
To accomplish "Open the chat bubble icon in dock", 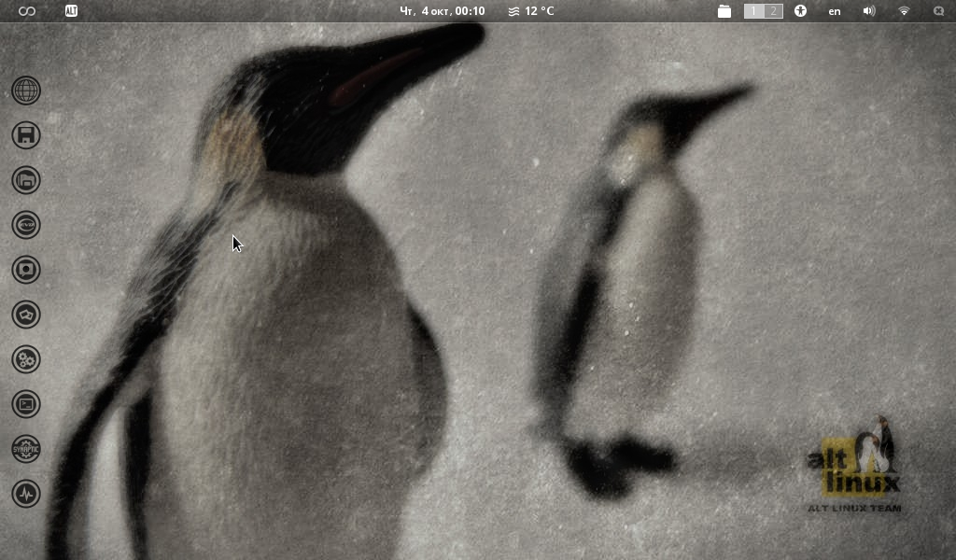I will pos(26,270).
